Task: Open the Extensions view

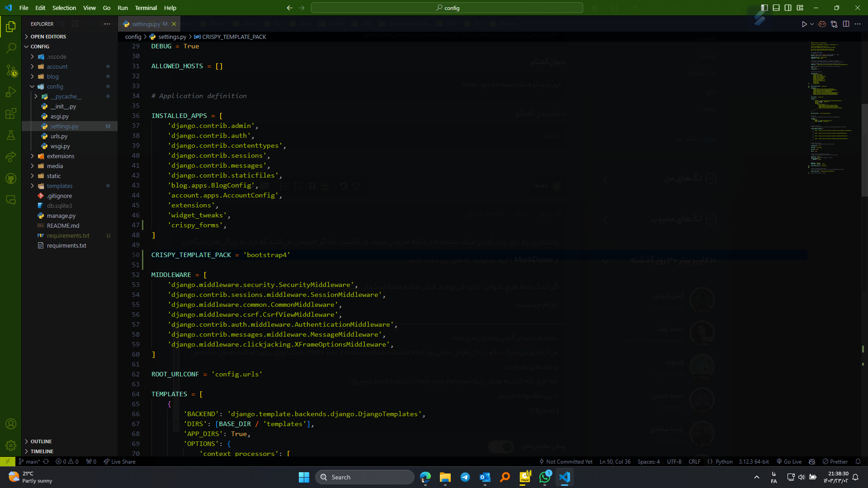Action: pos(11,113)
